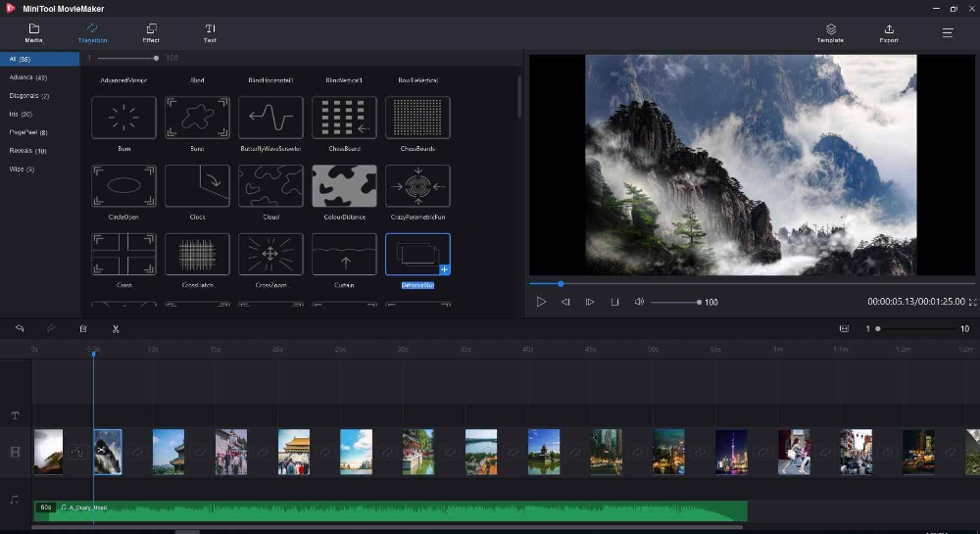Select the All transitions category
Viewport: 980px width, 534px height.
[40, 59]
